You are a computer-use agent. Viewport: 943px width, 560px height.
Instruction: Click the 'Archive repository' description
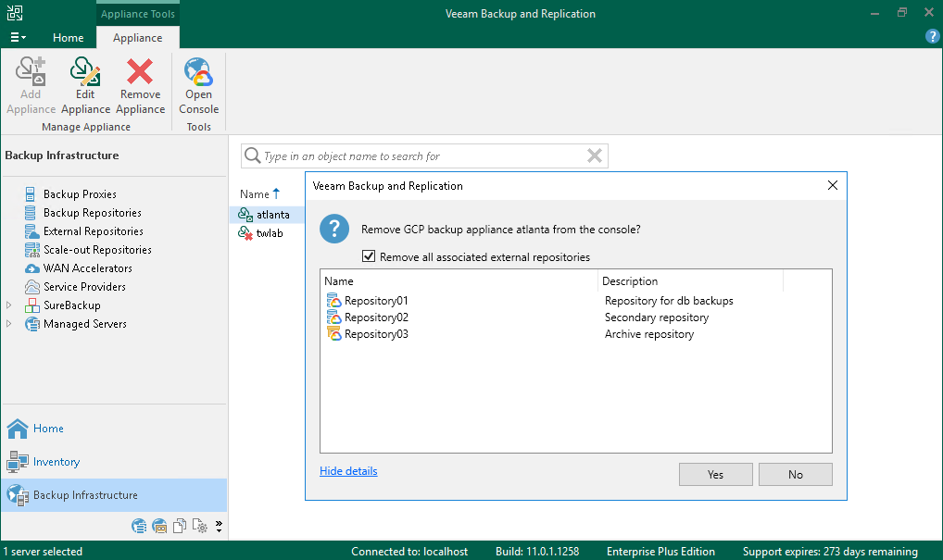649,334
